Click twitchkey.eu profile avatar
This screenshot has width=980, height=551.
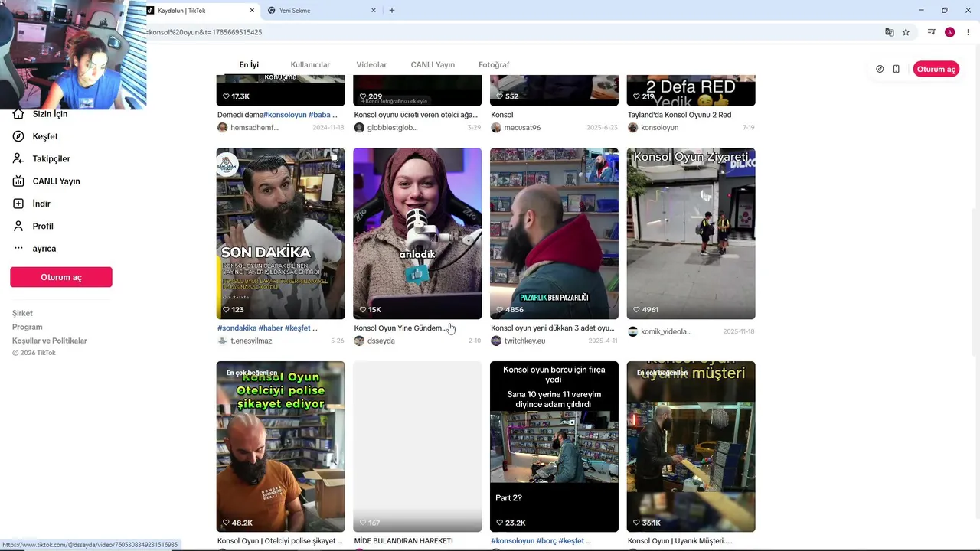(496, 341)
